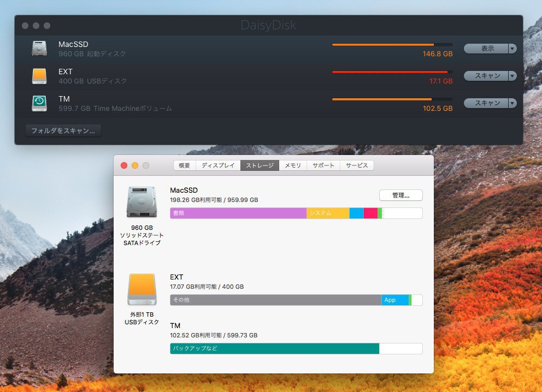Click '102.52 GB利用可能 / 599.73 GB' text
The width and height of the screenshot is (542, 392).
coord(214,335)
